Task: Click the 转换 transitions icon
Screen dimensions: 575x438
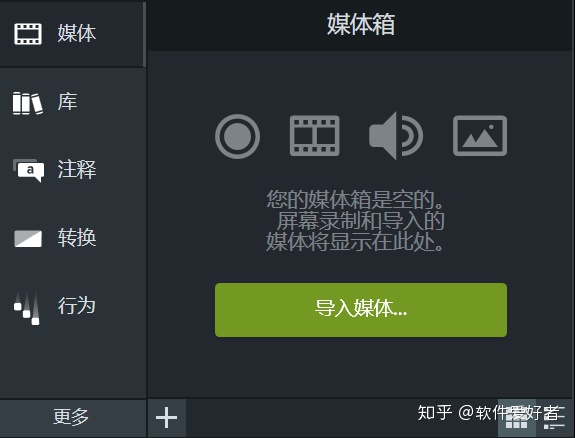Action: point(28,238)
